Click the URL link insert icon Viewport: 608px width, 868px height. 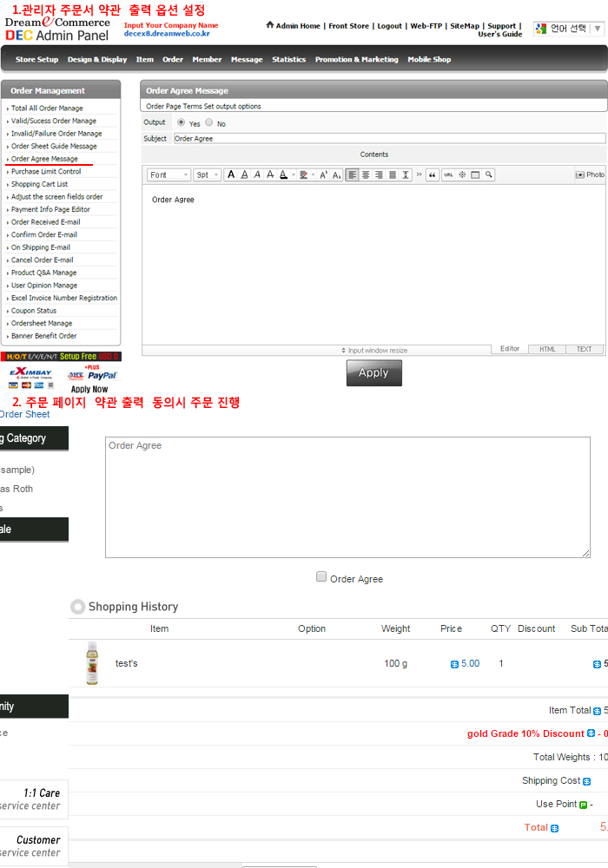point(448,174)
